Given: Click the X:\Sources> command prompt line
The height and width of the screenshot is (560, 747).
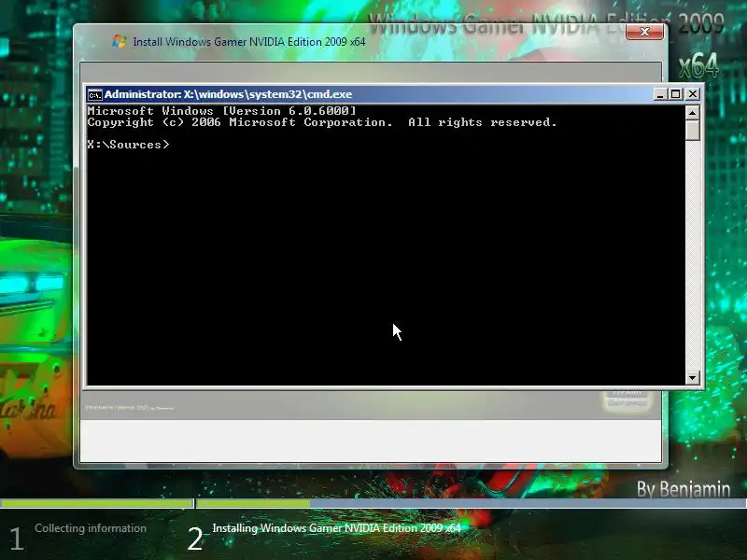Looking at the screenshot, I should [x=128, y=145].
